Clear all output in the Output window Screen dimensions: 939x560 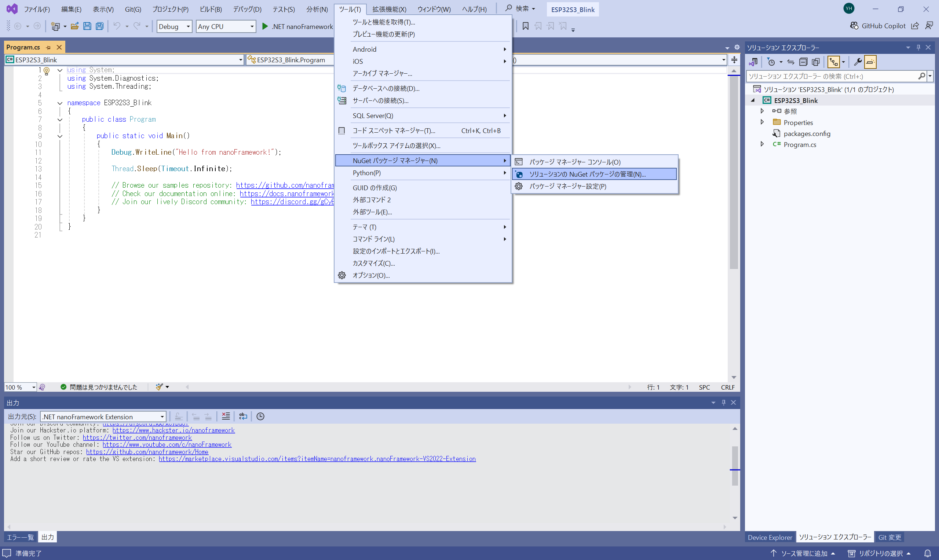pyautogui.click(x=226, y=416)
